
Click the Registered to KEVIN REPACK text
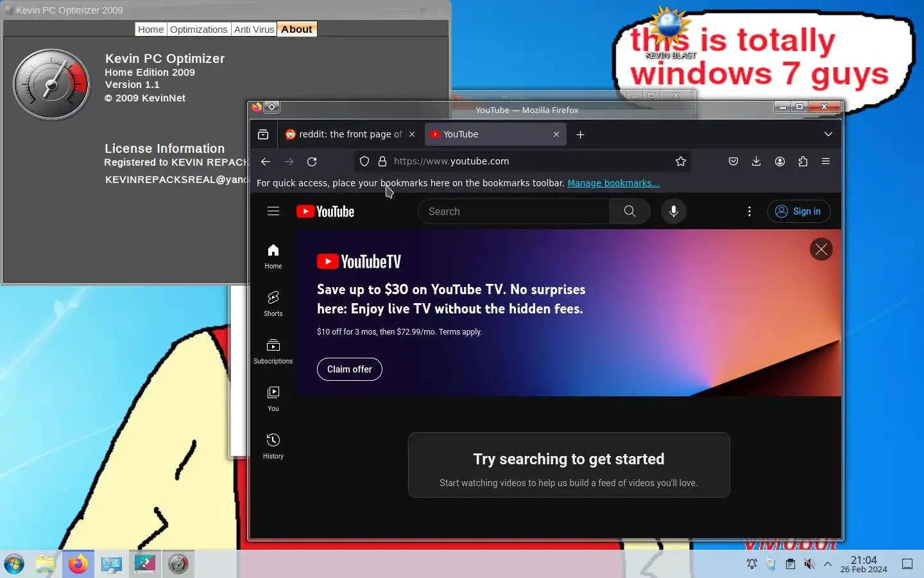[x=176, y=162]
